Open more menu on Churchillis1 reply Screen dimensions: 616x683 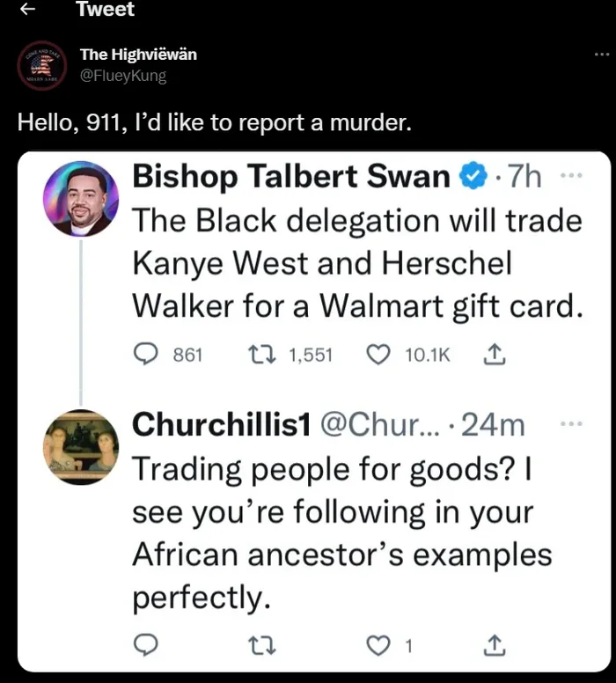point(571,423)
